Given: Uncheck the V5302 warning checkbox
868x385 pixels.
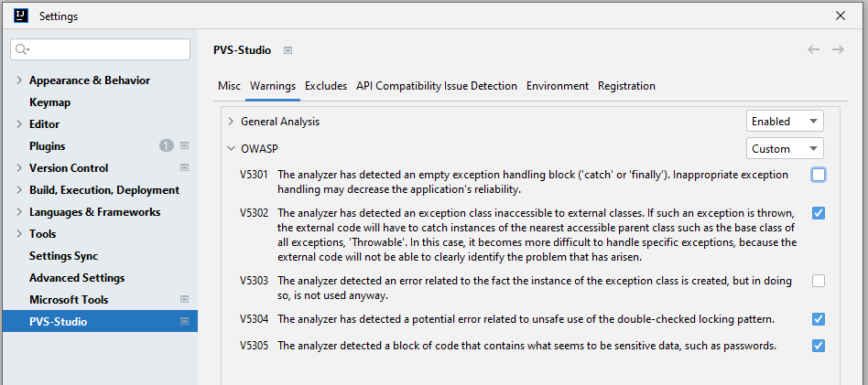Looking at the screenshot, I should (819, 213).
